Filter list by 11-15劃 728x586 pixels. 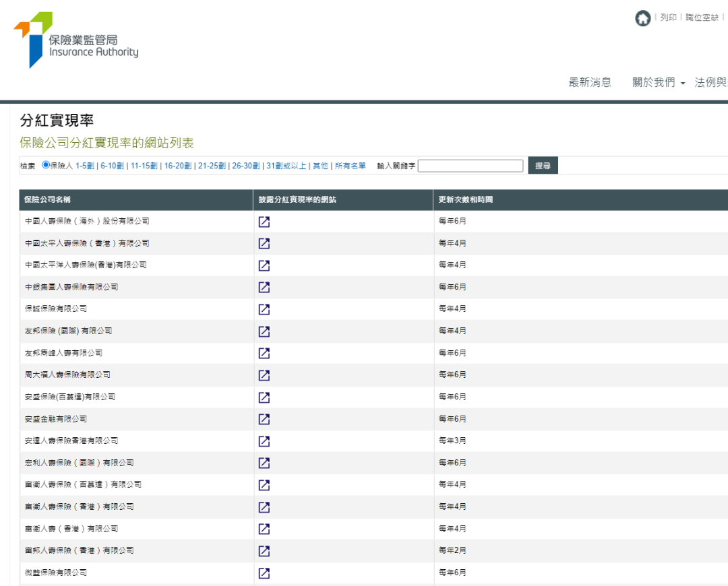click(144, 166)
